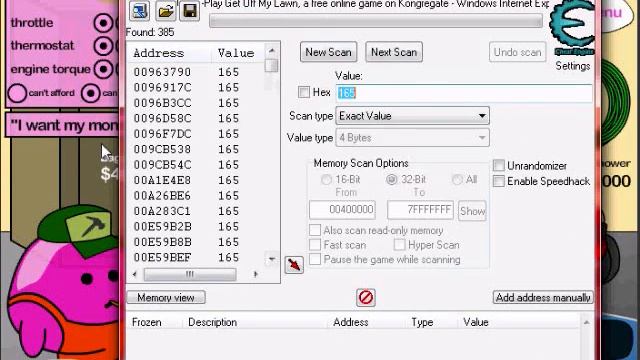Check Also scan read-only memory
The width and height of the screenshot is (640, 360).
(315, 230)
